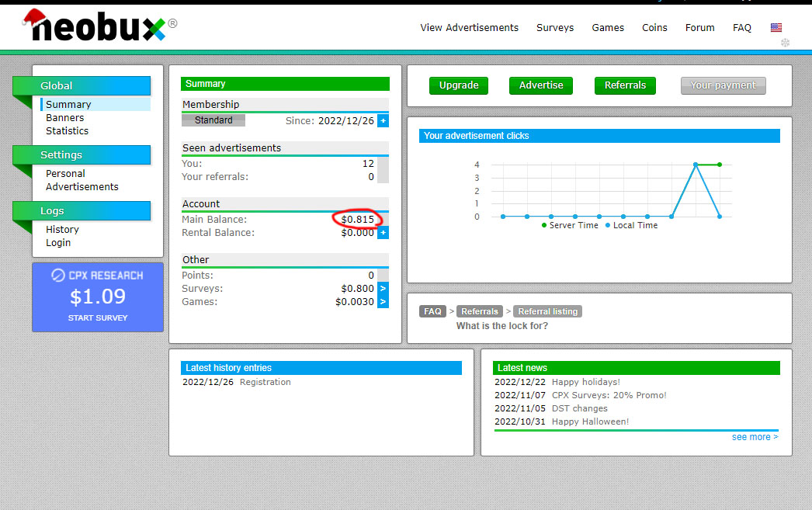This screenshot has height=510, width=812.
Task: Open the US flag language selector
Action: pos(776,27)
